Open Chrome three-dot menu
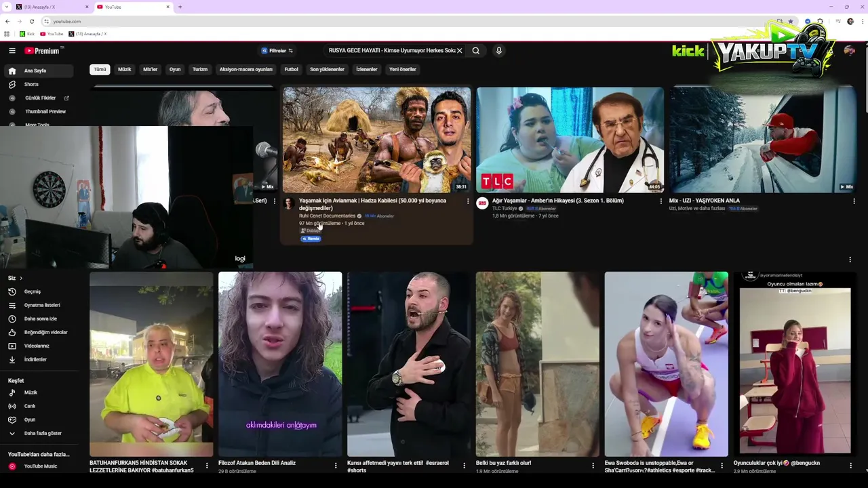 [x=861, y=21]
